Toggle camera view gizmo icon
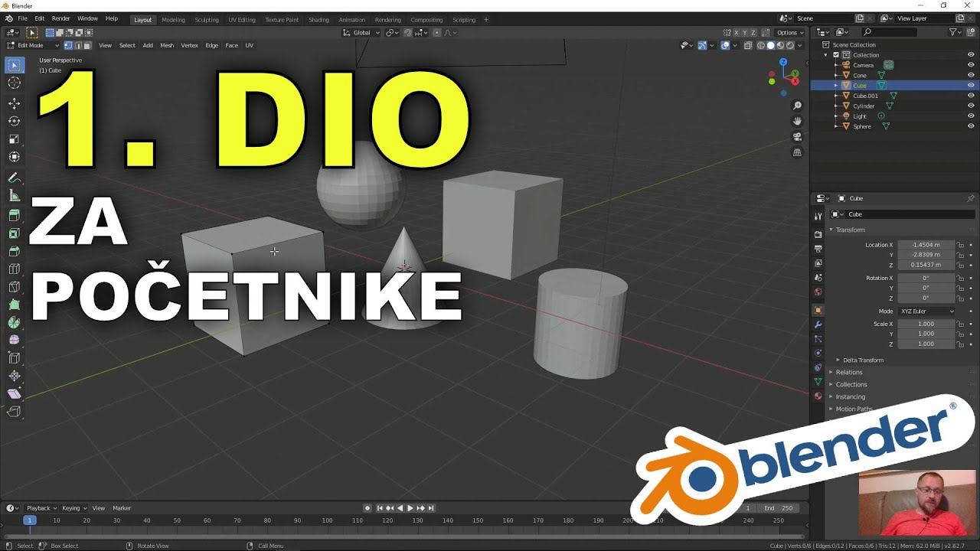 click(797, 137)
